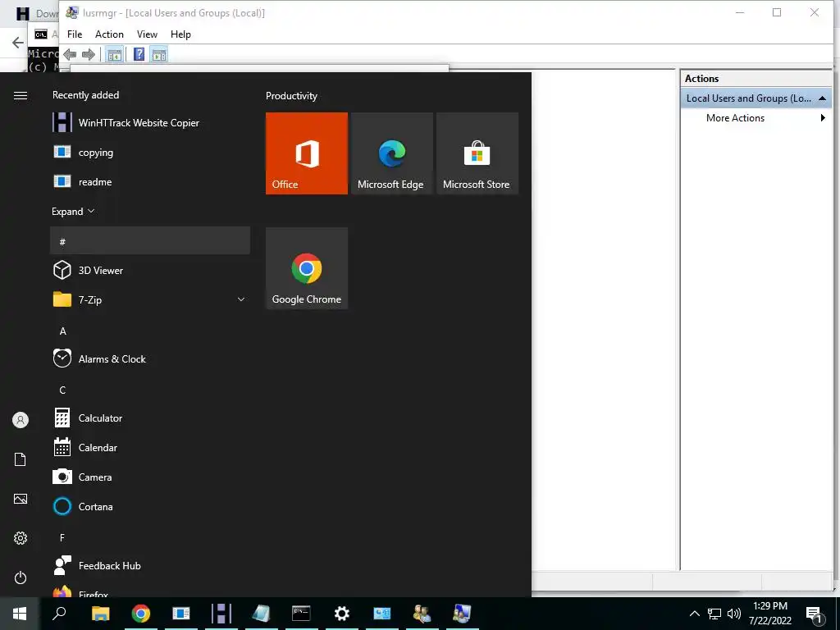840x630 pixels.
Task: Open taskbar Search
Action: (59, 614)
